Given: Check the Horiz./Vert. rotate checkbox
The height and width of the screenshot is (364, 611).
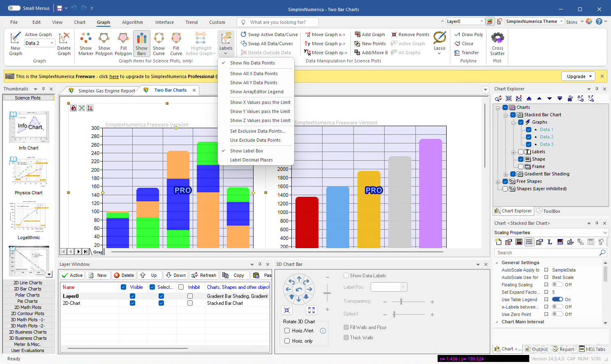Looking at the screenshot, I should [287, 331].
